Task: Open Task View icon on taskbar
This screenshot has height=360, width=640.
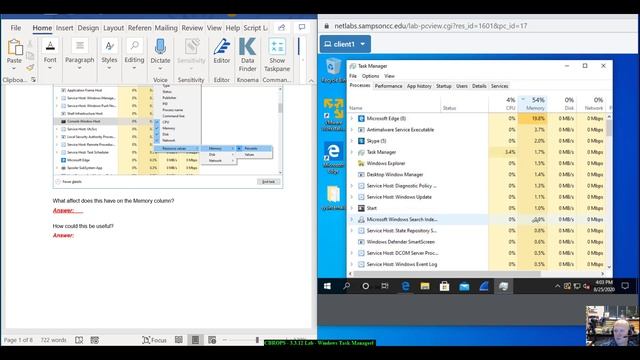Action: point(385,286)
